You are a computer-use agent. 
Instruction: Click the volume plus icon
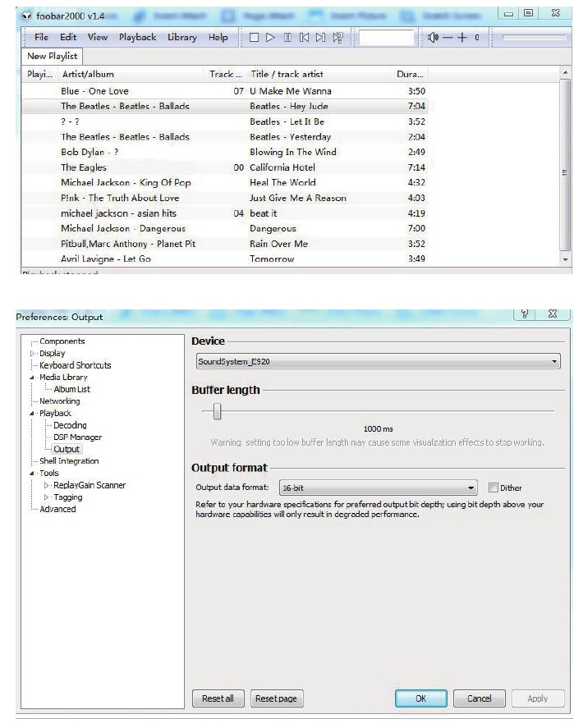462,38
